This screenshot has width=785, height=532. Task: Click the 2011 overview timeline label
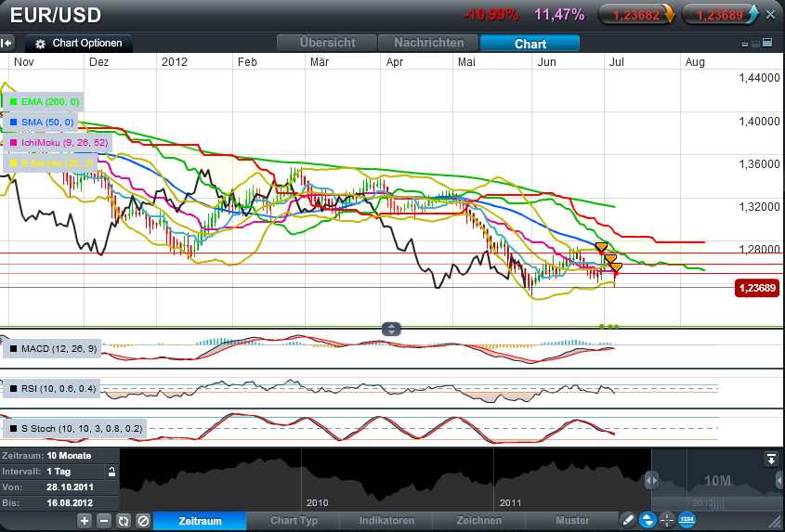pyautogui.click(x=510, y=503)
